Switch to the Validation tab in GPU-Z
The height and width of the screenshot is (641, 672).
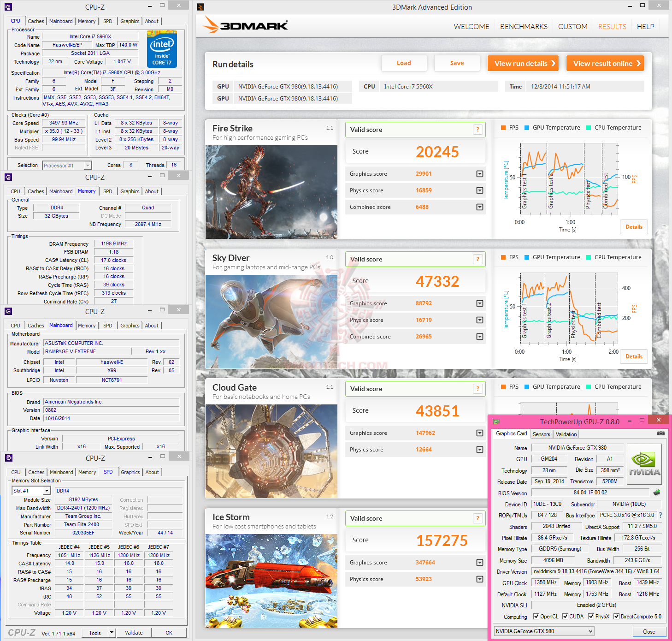[566, 434]
